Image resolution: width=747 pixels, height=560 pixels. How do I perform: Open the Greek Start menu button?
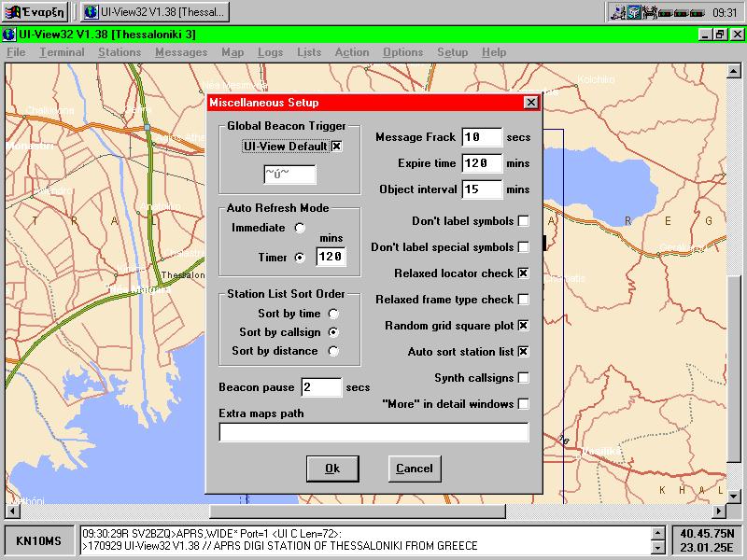[x=35, y=12]
